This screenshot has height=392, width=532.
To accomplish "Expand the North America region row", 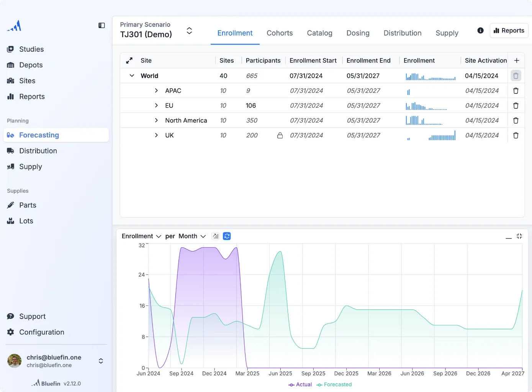I will coord(156,120).
